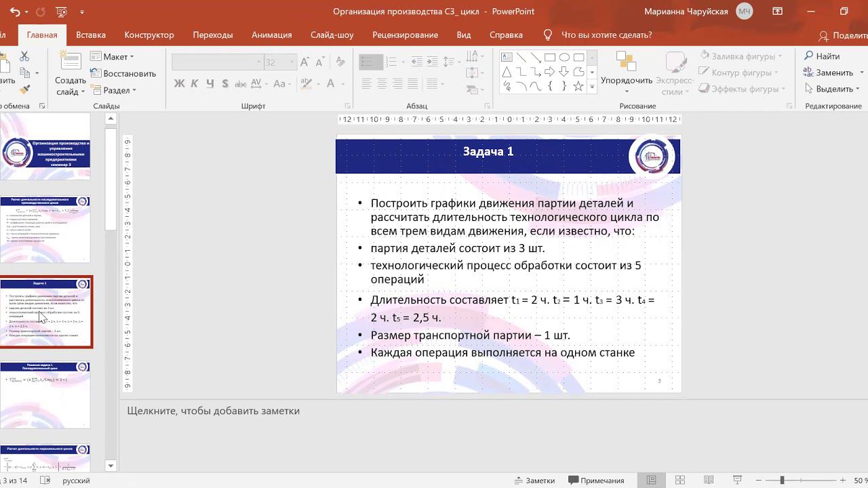Image resolution: width=868 pixels, height=488 pixels.
Task: Toggle italic К formatting
Action: click(x=195, y=84)
